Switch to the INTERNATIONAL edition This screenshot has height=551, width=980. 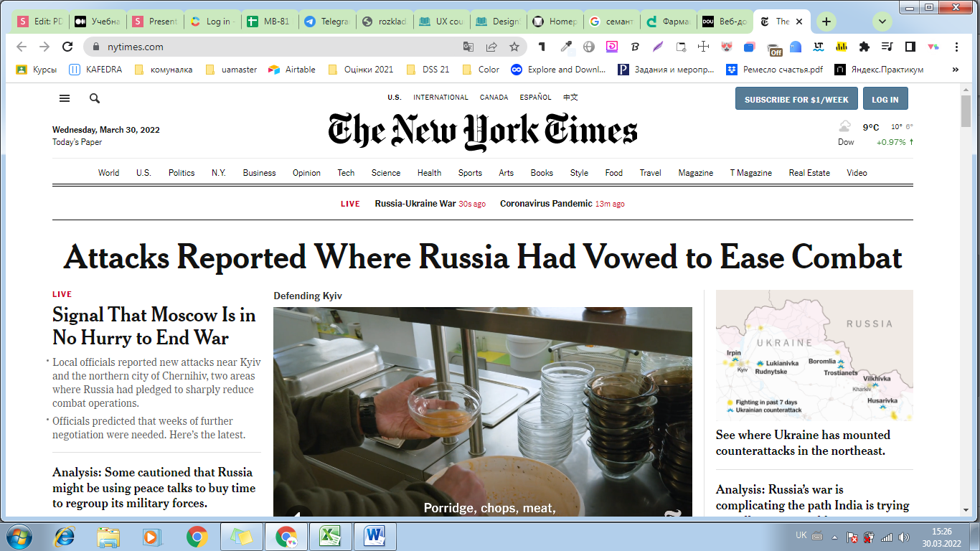440,98
